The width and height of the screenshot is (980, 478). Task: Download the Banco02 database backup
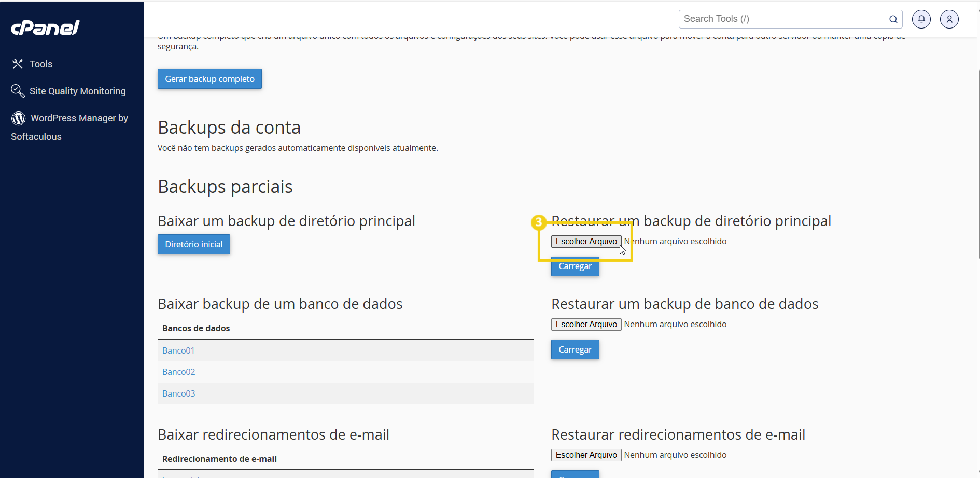pyautogui.click(x=179, y=372)
